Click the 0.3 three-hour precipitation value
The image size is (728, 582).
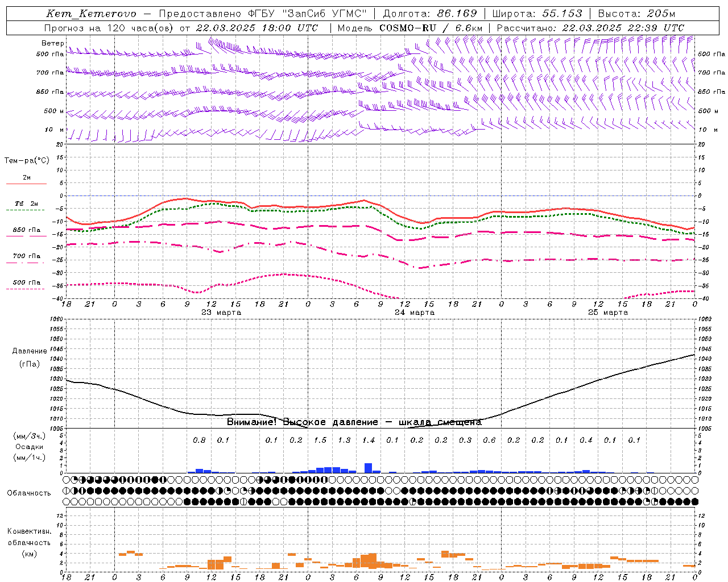point(465,440)
